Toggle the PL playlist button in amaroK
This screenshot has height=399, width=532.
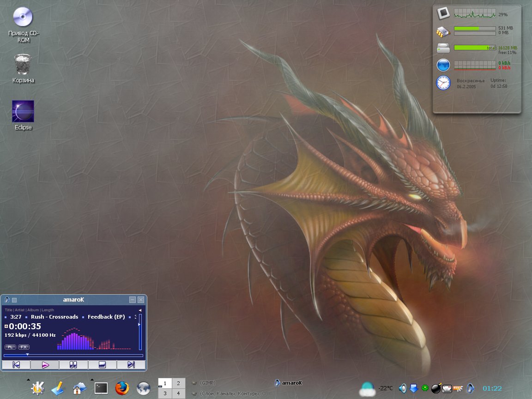coord(10,347)
